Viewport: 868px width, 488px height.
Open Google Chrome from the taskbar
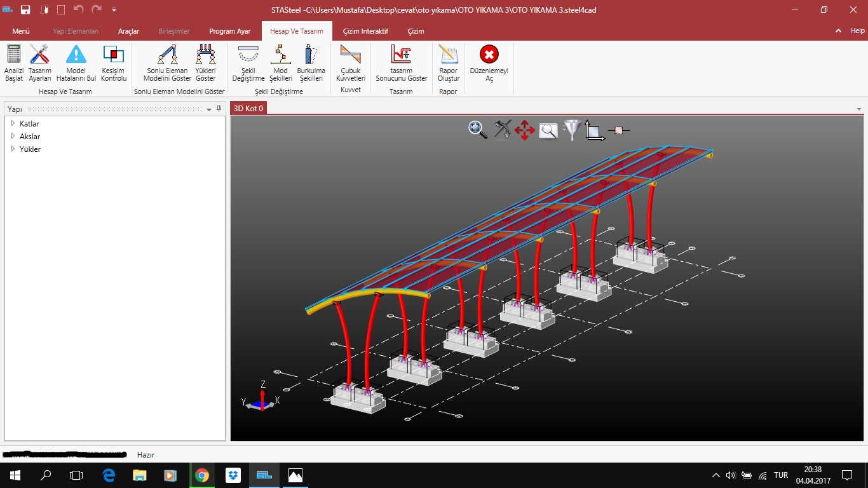pyautogui.click(x=202, y=475)
